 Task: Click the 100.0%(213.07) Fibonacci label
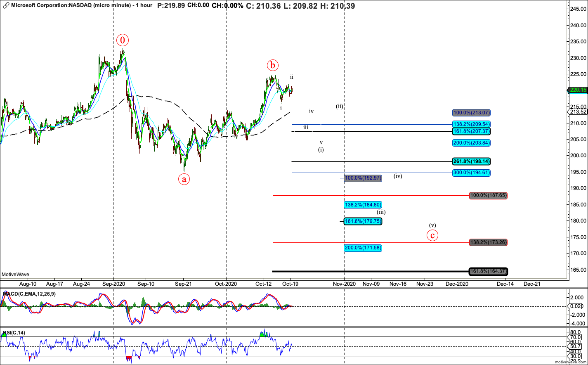(x=471, y=113)
